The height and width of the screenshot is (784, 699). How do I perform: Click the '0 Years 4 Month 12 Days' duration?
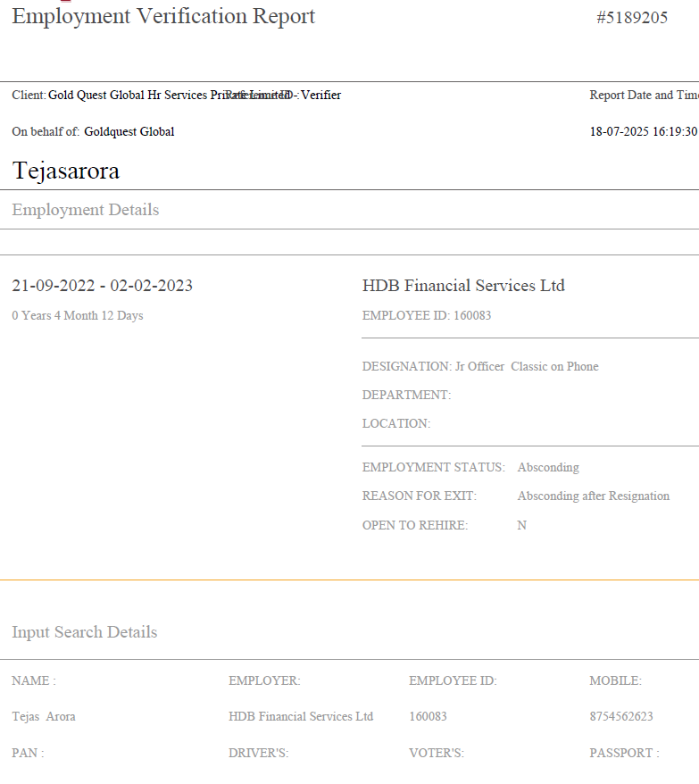[x=78, y=315]
